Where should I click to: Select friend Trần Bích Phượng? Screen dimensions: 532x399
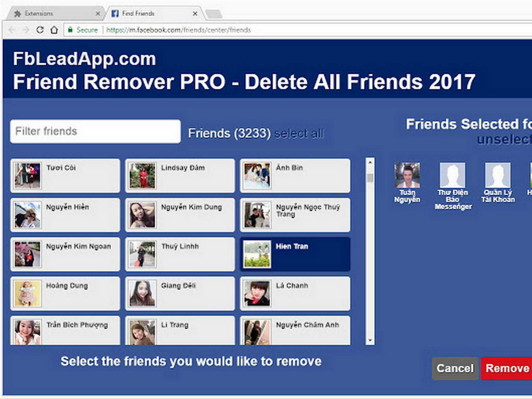(x=65, y=330)
